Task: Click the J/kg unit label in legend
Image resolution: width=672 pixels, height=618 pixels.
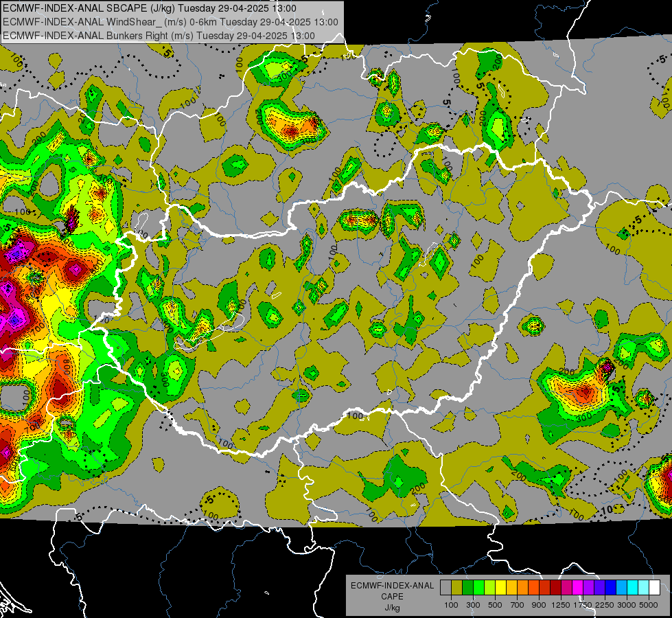Action: coord(392,608)
